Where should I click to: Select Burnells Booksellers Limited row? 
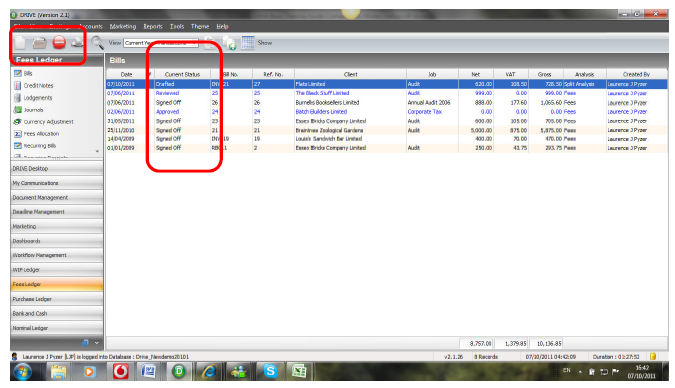(387, 102)
